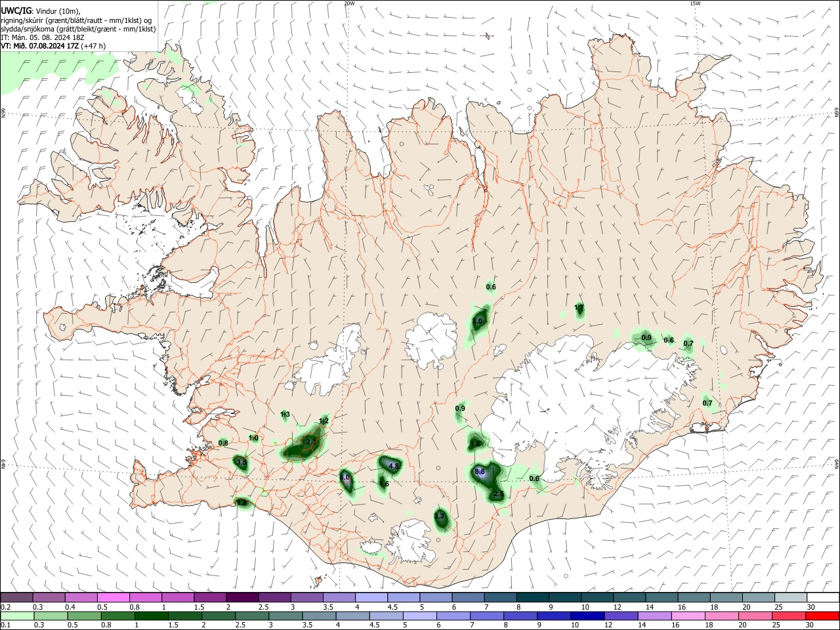
Task: Pick the darkest purple swatch between 2 and 2.5, snow scale
Action: 242,598
